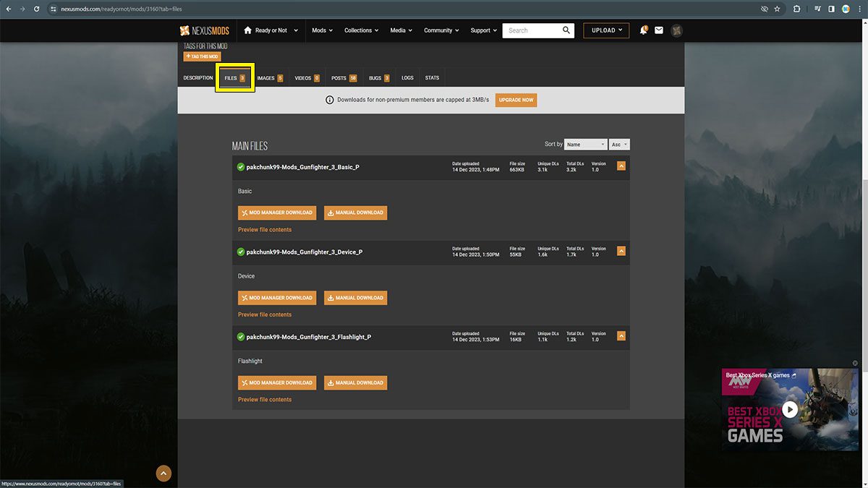Click the scroll-to-top round button
The image size is (868, 488).
(164, 474)
